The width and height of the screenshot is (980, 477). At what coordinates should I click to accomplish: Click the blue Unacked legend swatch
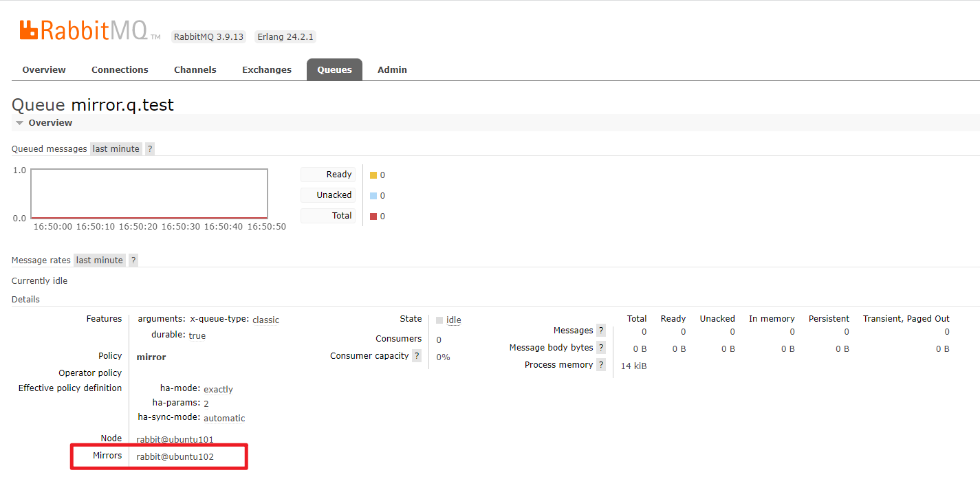click(373, 196)
